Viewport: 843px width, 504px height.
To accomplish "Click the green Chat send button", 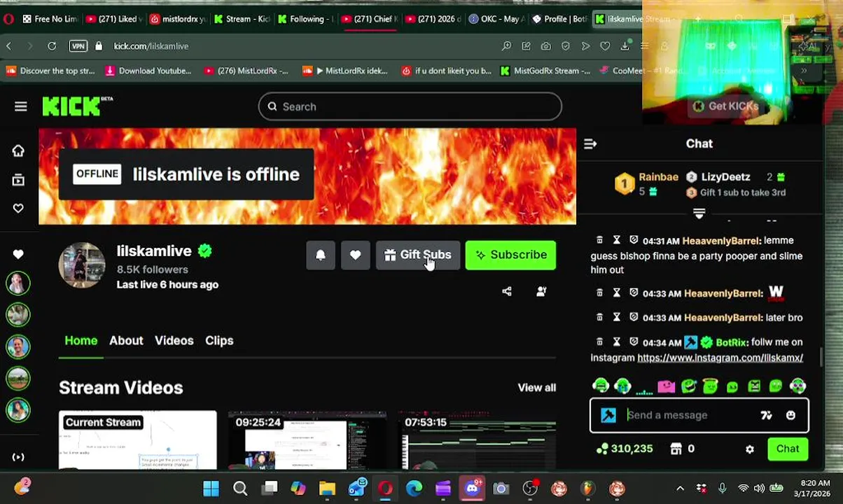I will (x=788, y=449).
